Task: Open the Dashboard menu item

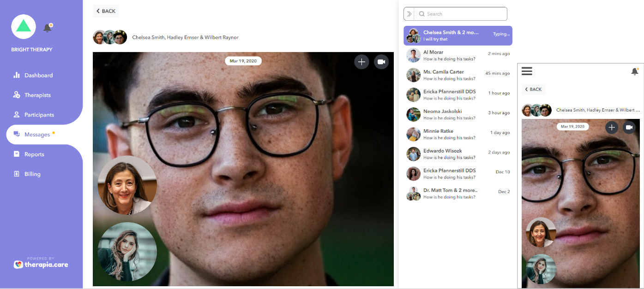Action: 38,75
